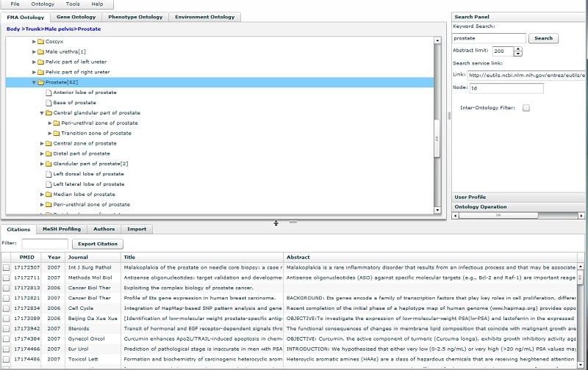Click Central glandular part folder icon
Viewport: 588px width, 370px height.
point(49,113)
